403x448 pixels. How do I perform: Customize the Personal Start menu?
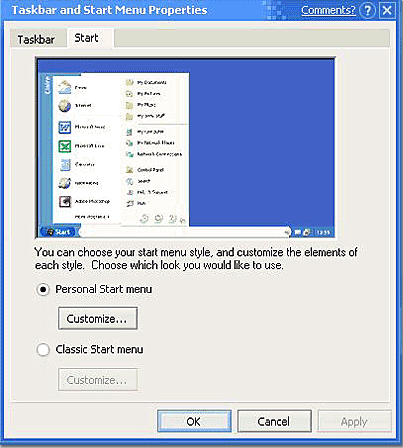tap(98, 319)
